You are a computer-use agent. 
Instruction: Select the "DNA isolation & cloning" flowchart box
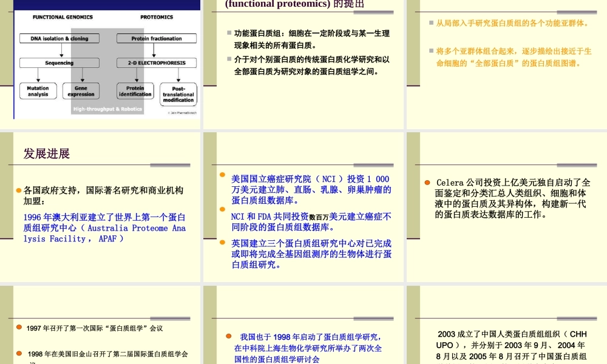(x=59, y=38)
